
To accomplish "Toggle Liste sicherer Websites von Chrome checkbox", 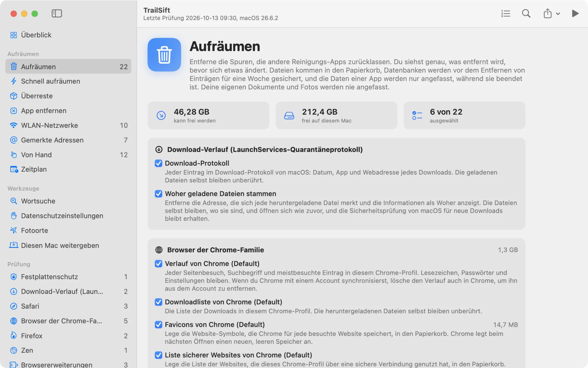I will (158, 355).
